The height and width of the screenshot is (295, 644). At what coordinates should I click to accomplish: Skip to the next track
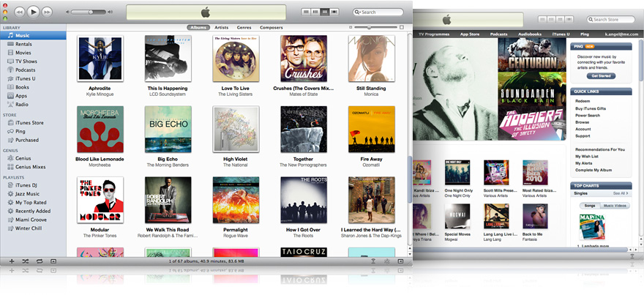[x=48, y=12]
